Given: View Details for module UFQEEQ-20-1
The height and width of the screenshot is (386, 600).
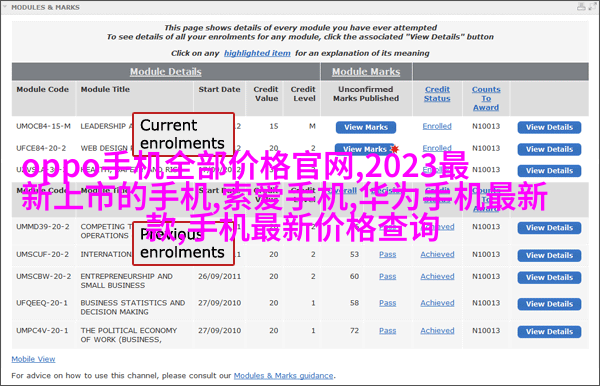Looking at the screenshot, I should (x=549, y=304).
